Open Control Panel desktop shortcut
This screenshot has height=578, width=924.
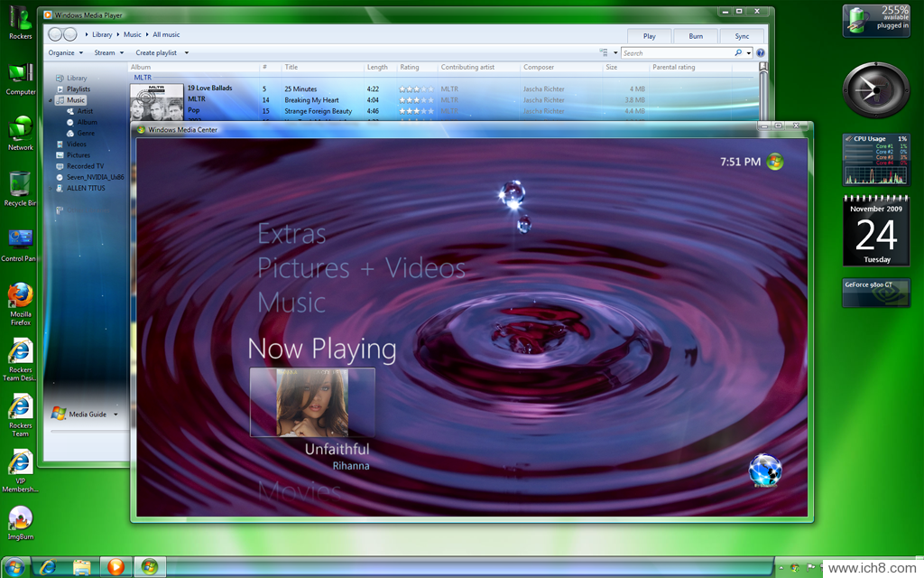pyautogui.click(x=19, y=245)
